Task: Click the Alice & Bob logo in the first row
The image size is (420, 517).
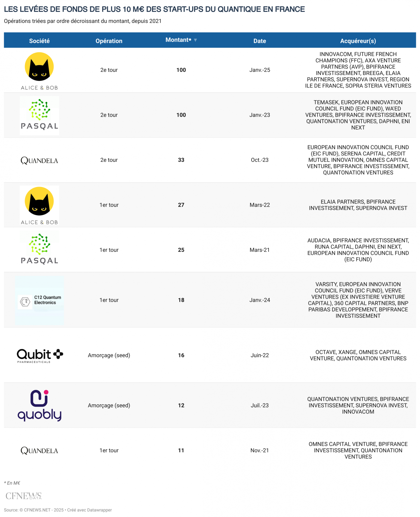Action: (x=39, y=71)
